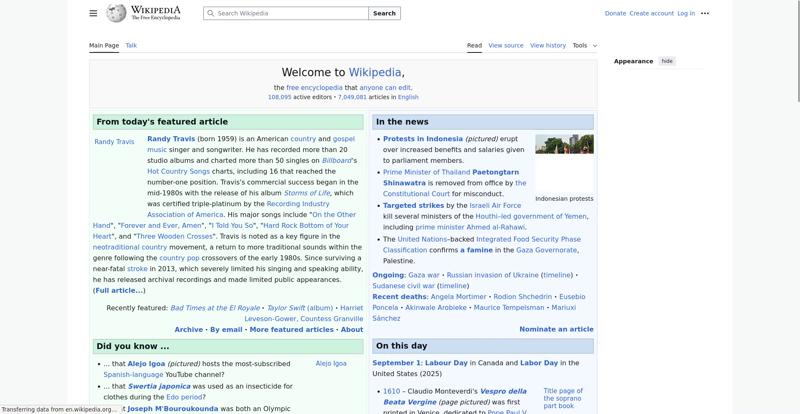Open the Gaza war ongoing link
Viewport: 800px width, 414px height.
(423, 275)
